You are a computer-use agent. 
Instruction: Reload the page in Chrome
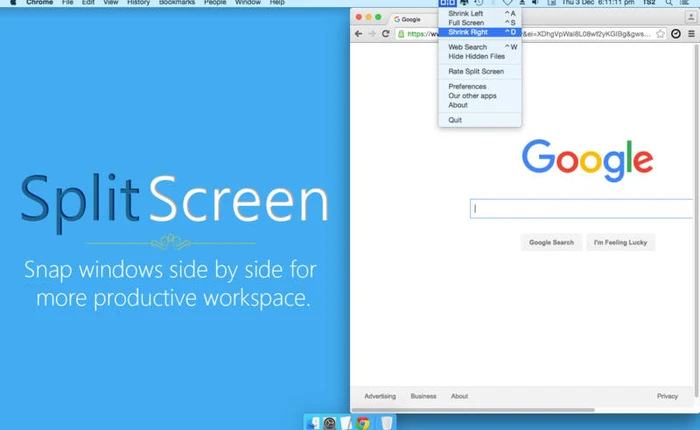[x=385, y=33]
